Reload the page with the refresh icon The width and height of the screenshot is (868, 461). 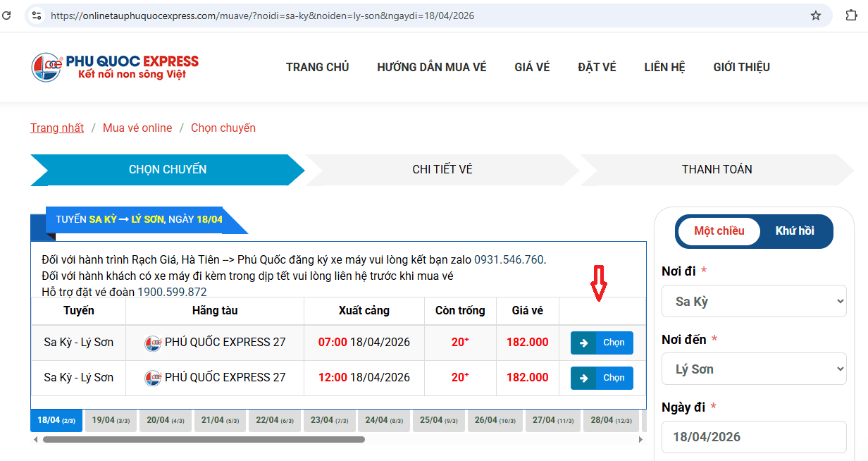[x=7, y=16]
